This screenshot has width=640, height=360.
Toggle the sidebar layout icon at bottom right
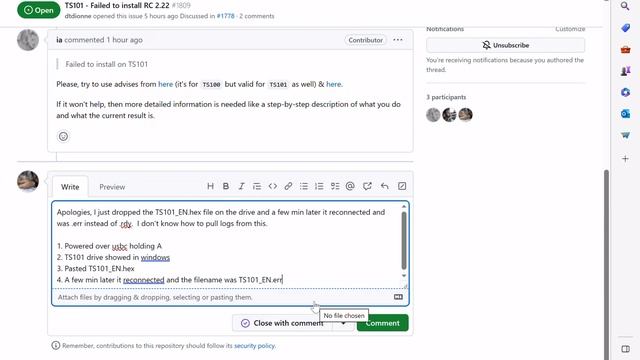[625, 349]
